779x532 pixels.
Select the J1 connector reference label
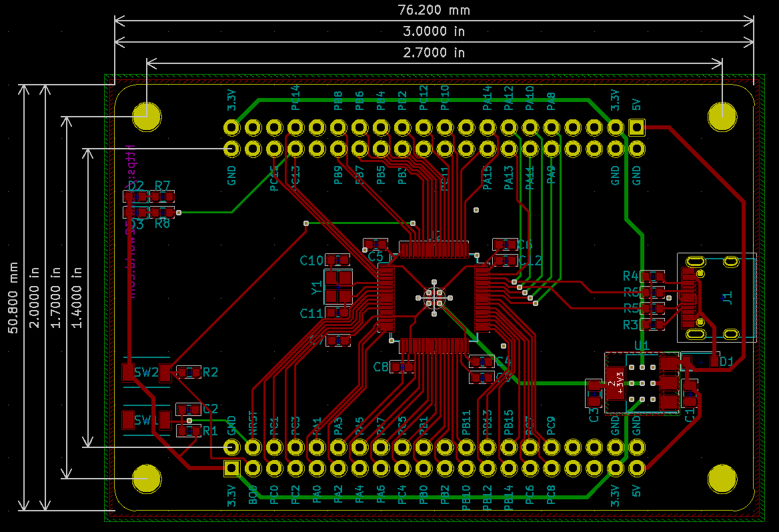(728, 297)
